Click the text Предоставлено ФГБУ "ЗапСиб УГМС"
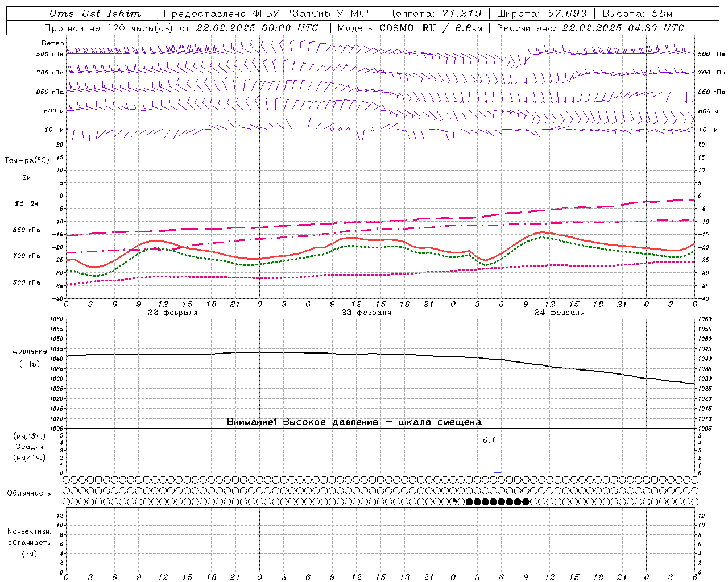This screenshot has height=582, width=728. point(267,14)
